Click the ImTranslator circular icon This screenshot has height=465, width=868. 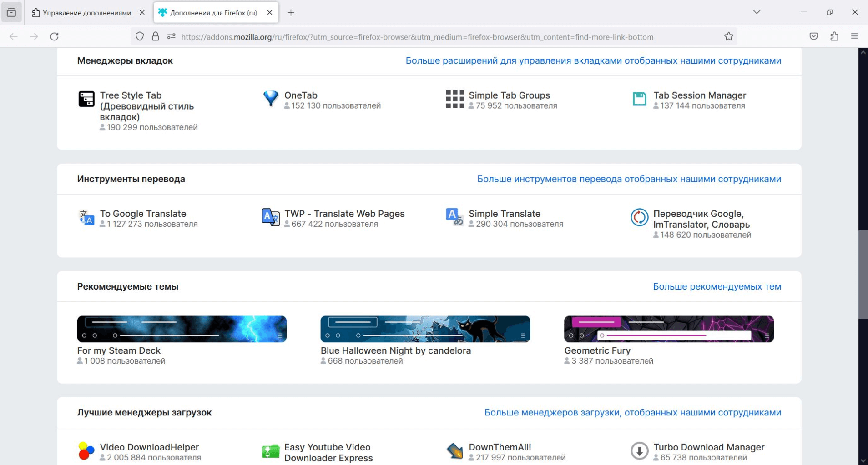(639, 217)
